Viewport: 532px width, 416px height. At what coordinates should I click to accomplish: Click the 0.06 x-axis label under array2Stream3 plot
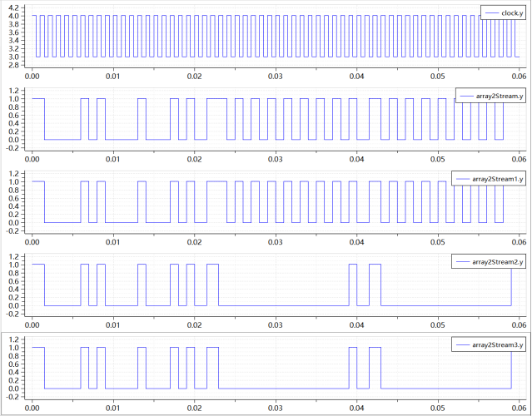[x=519, y=409]
